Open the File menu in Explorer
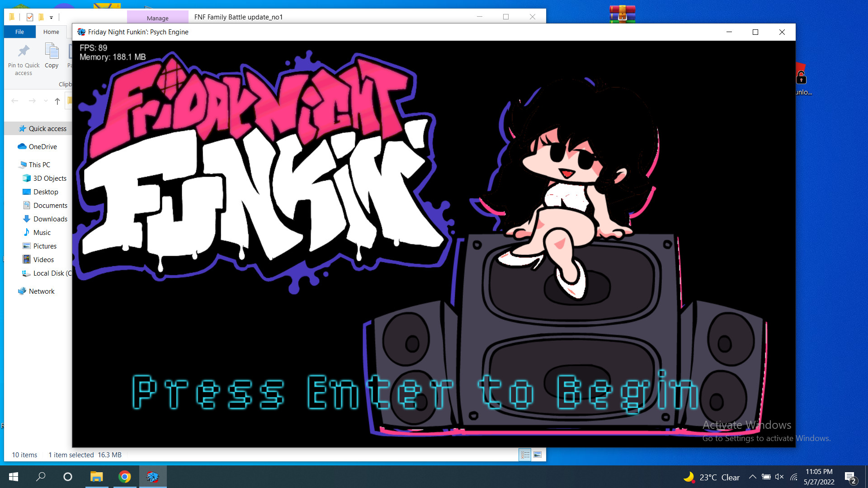The width and height of the screenshot is (868, 488). pyautogui.click(x=19, y=32)
